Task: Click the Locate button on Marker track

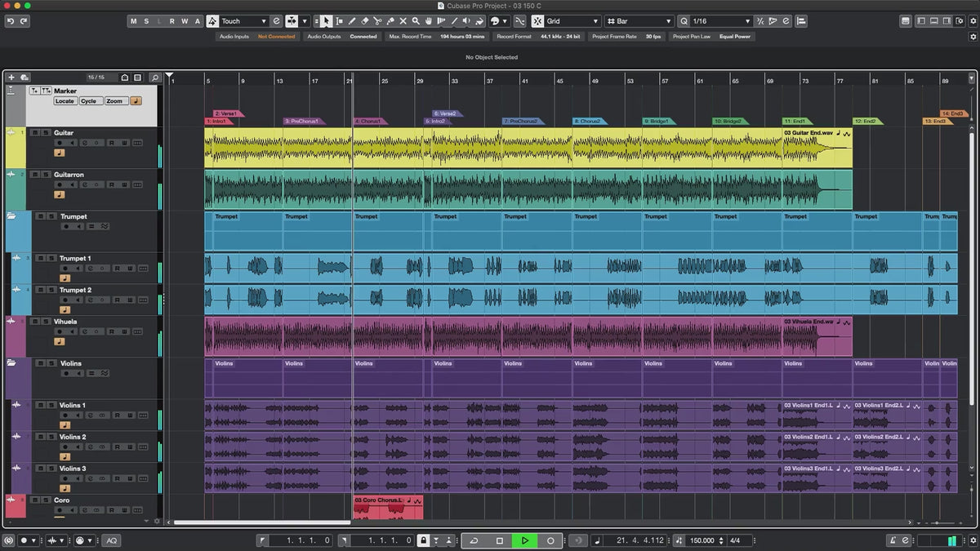Action: 65,101
